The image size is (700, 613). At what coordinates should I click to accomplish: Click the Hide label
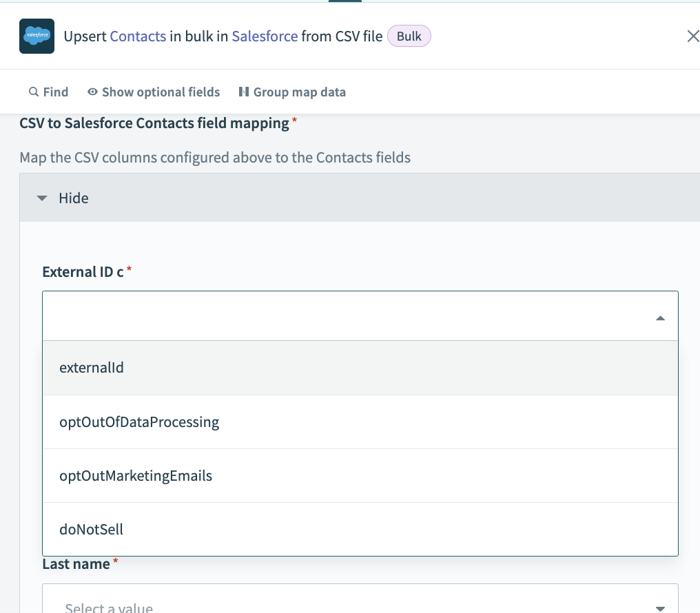(74, 198)
